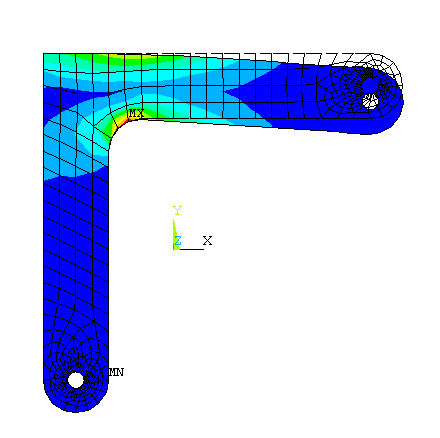Click the MX maximum stress marker

136,113
